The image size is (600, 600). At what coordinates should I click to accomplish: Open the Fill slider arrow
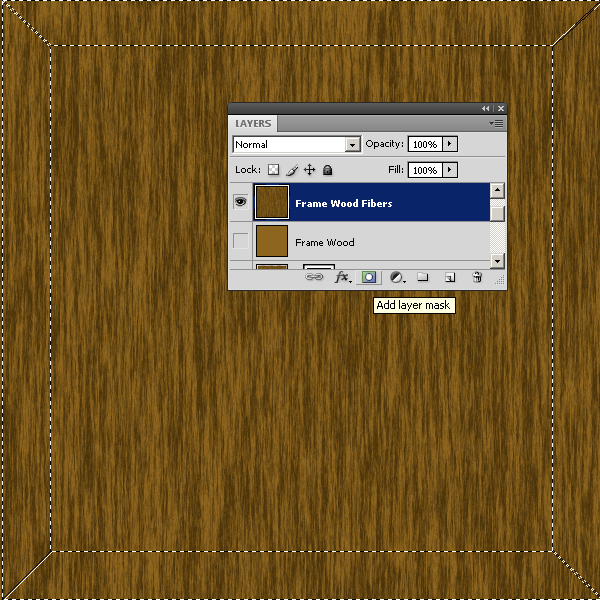point(450,170)
